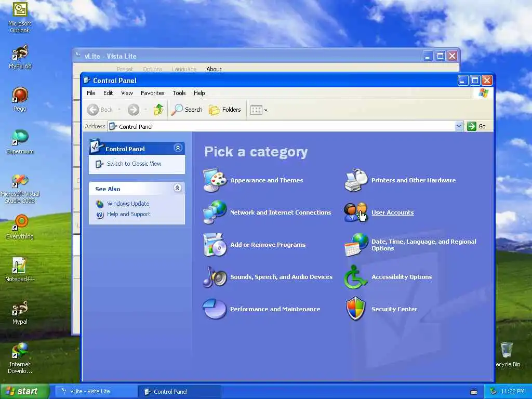Click the Search magnifier toolbar button
Screen dimensions: 532x399
(x=187, y=110)
